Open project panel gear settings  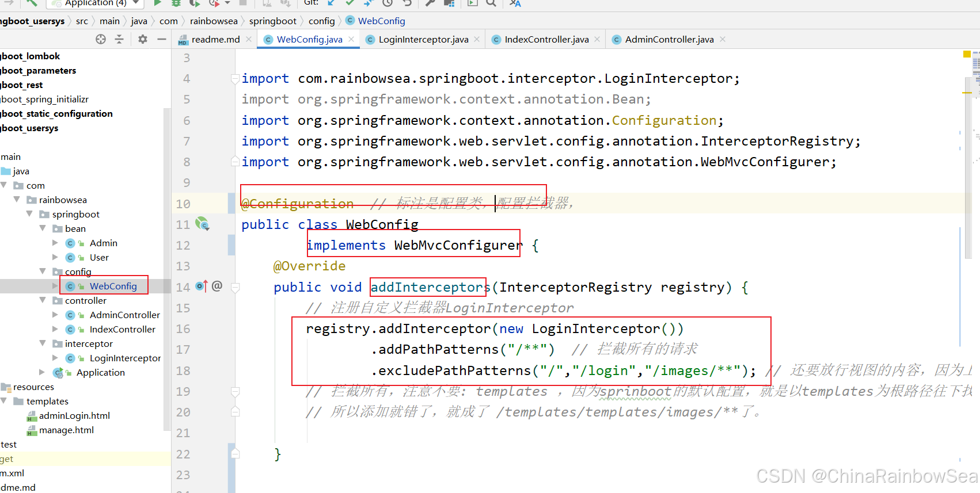(x=143, y=39)
